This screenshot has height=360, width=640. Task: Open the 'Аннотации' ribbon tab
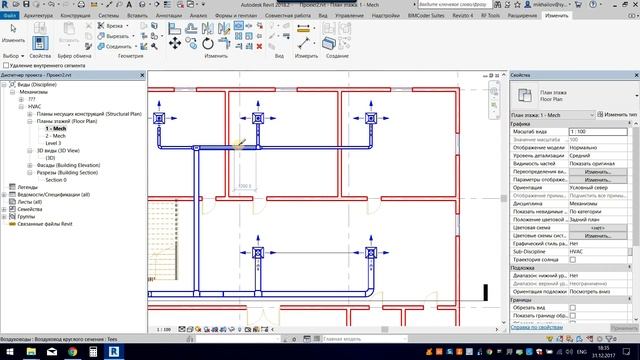(169, 16)
